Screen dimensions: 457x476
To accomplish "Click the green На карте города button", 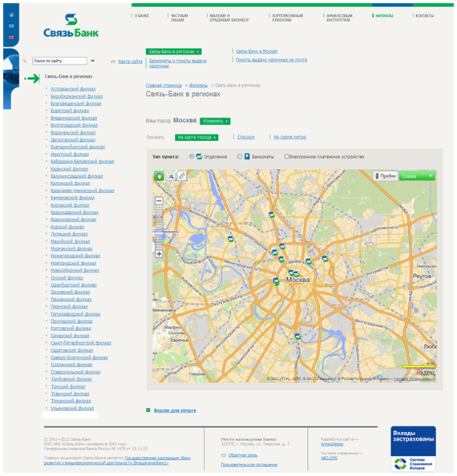I will pyautogui.click(x=196, y=138).
